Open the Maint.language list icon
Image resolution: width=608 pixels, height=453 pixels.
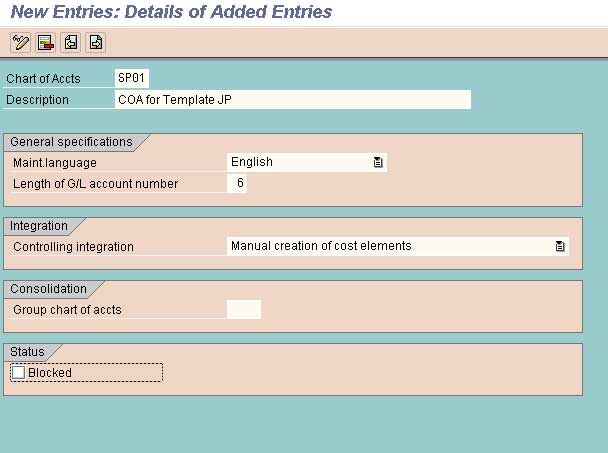coord(378,162)
